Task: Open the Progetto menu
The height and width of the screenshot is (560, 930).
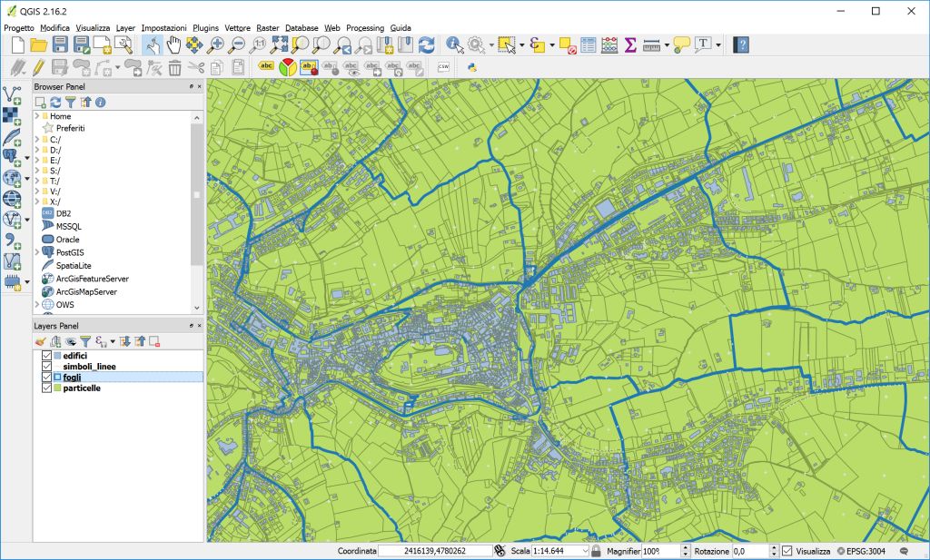Action: click(x=19, y=28)
